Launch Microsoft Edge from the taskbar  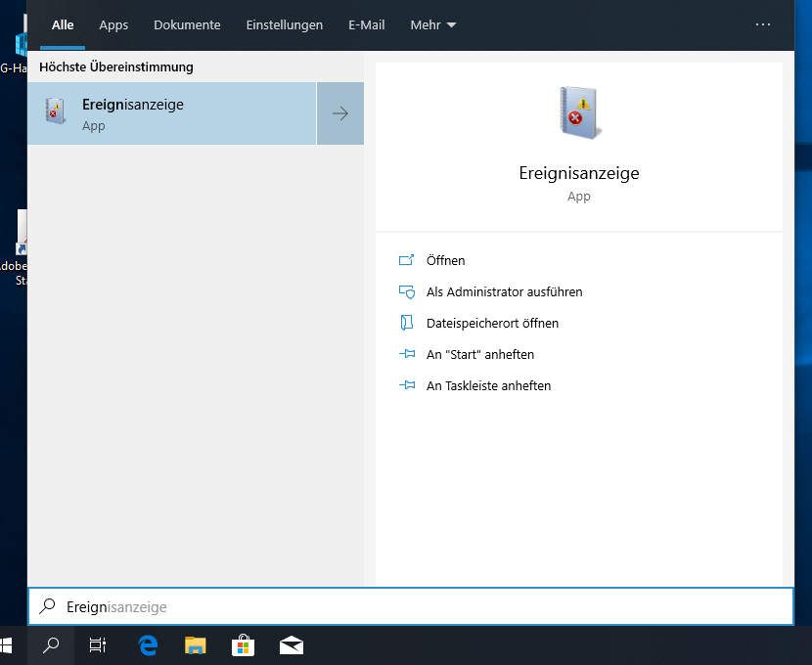tap(148, 645)
